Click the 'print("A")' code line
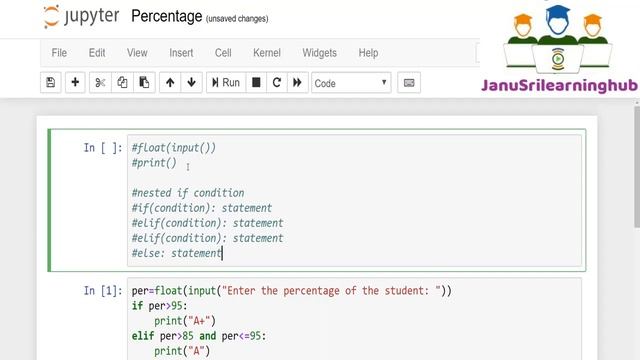The height and width of the screenshot is (360, 640). 182,351
